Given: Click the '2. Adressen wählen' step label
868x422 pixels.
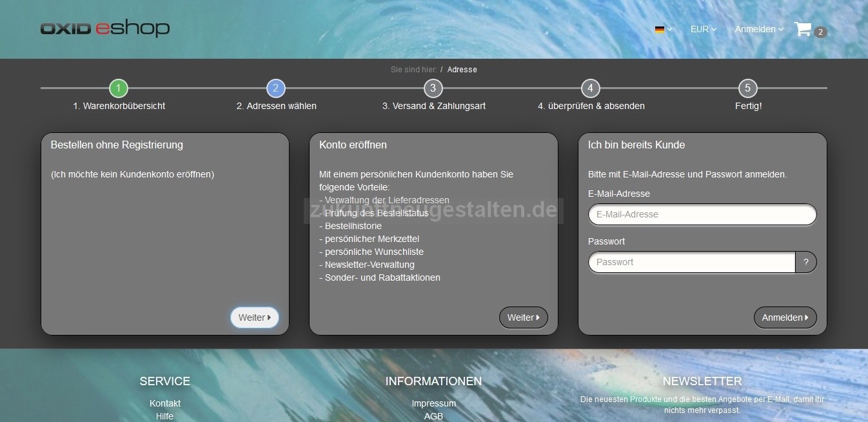Looking at the screenshot, I should (276, 106).
